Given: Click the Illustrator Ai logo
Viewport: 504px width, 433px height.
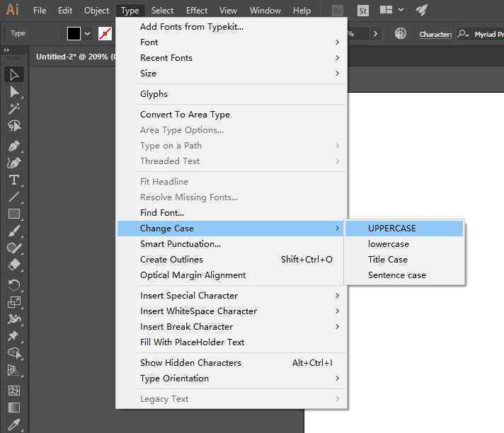Looking at the screenshot, I should (x=12, y=9).
